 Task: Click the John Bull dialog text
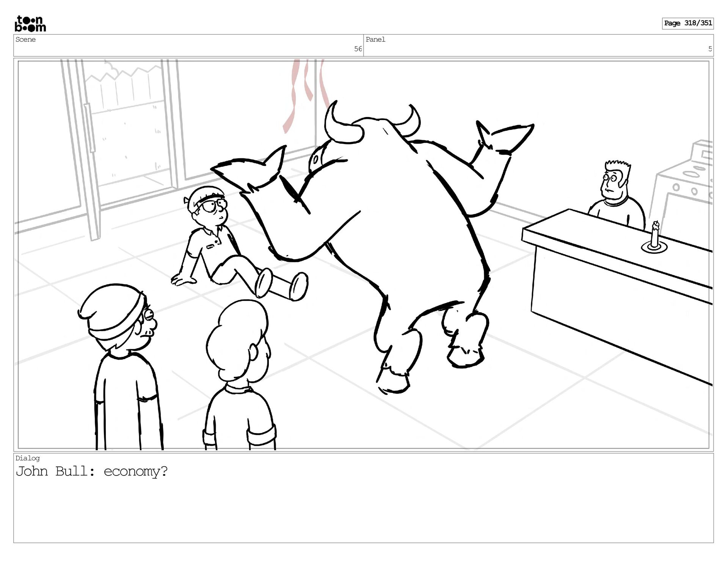(91, 472)
